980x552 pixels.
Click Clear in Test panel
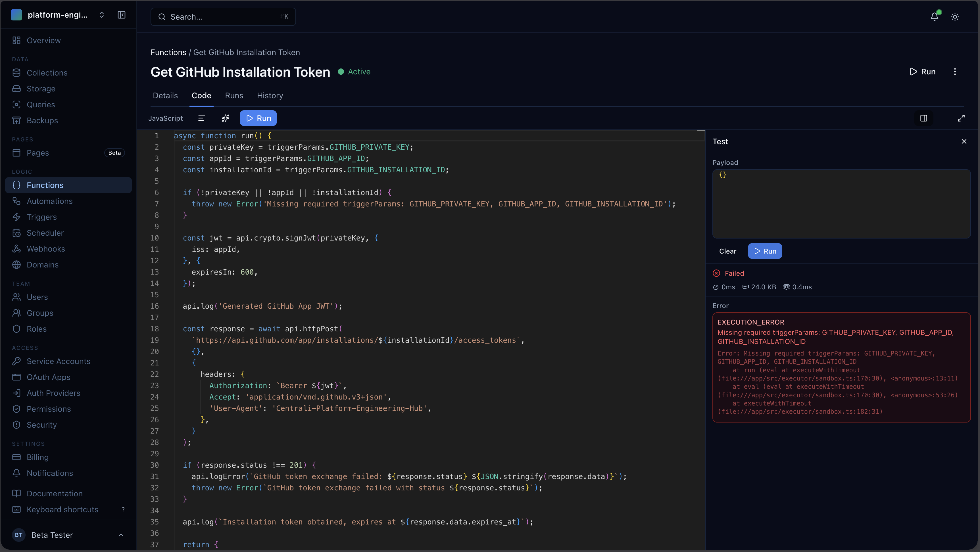pos(727,251)
